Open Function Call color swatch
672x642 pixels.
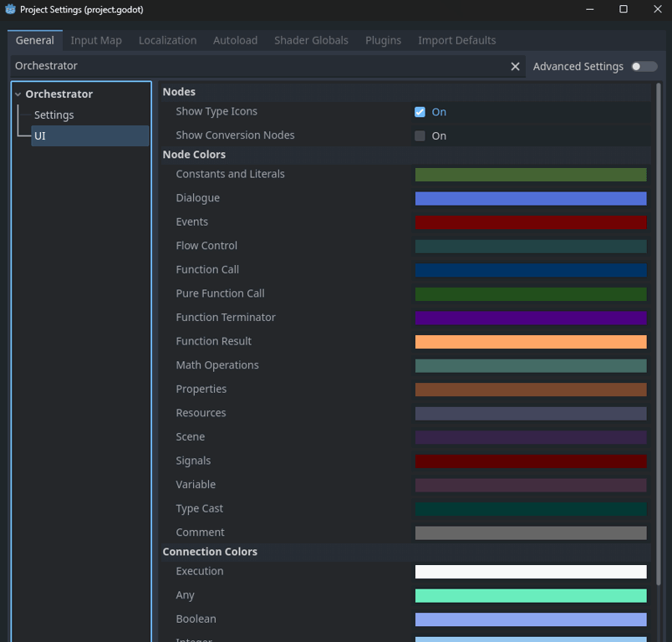coord(531,270)
